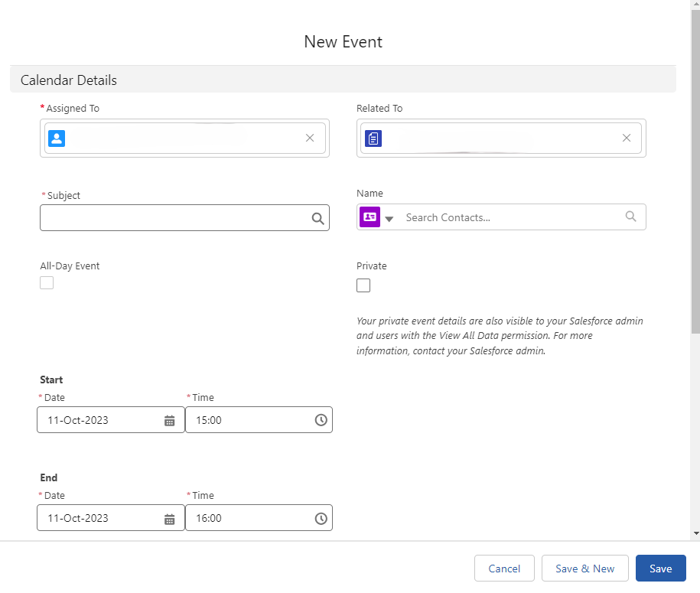The image size is (700, 593).
Task: Open the Start date calendar picker
Action: 169,421
